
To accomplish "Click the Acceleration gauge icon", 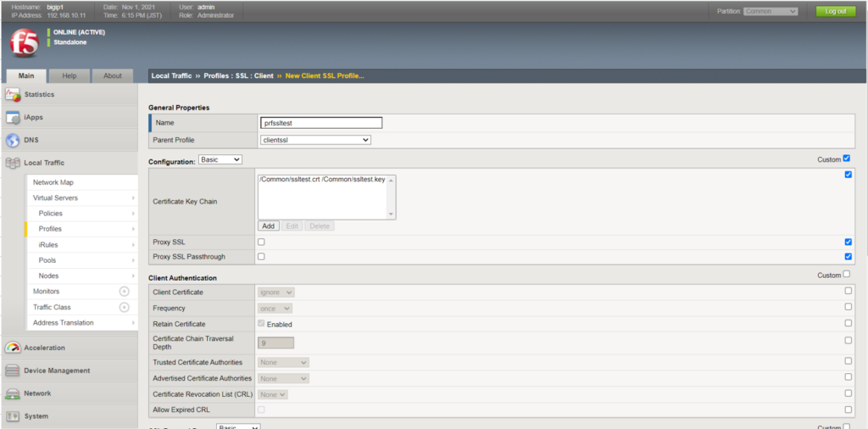I will 13,348.
